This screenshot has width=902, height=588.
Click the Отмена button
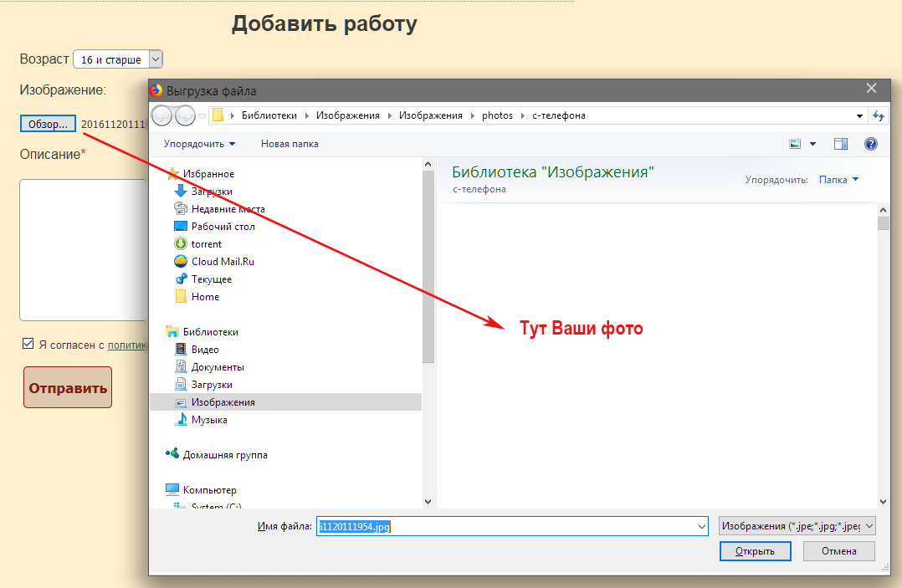tap(838, 551)
